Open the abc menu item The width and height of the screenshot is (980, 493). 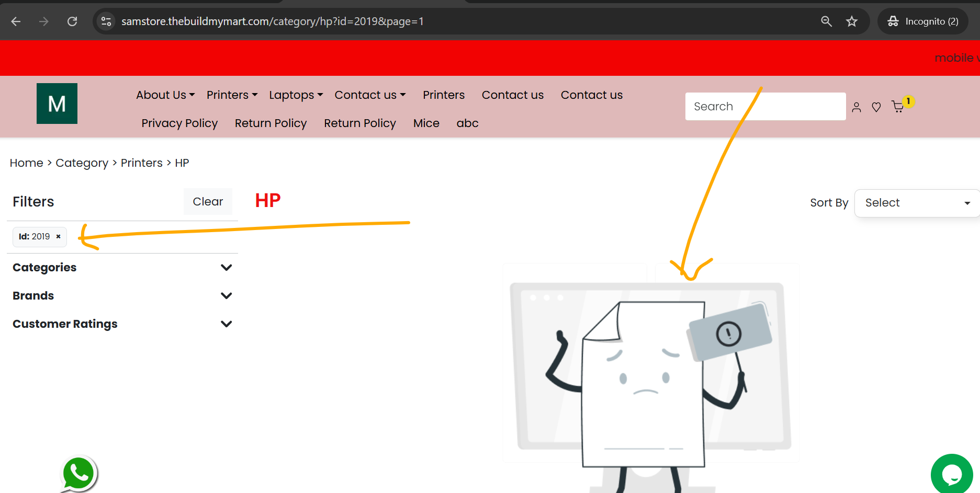467,123
